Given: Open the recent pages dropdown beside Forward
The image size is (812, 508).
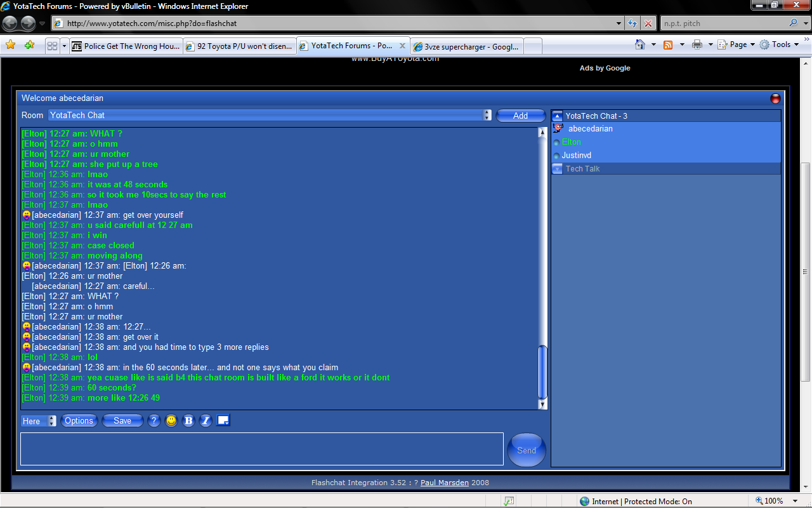Looking at the screenshot, I should coord(43,24).
